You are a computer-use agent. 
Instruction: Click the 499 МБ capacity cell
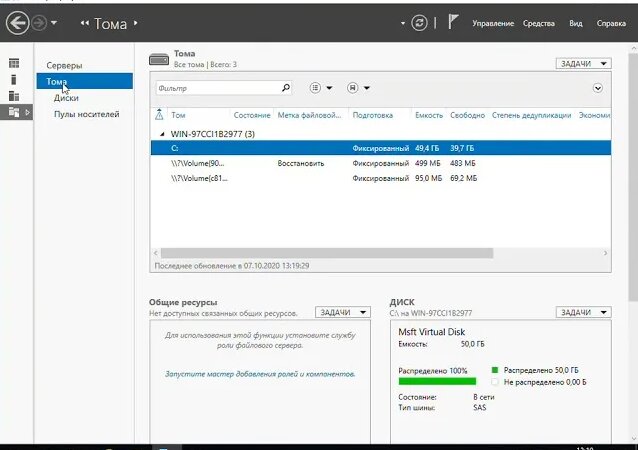[428, 163]
